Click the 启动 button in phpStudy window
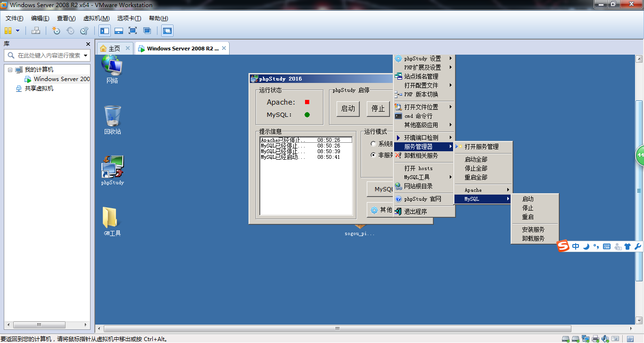This screenshot has width=644, height=343. [x=348, y=108]
